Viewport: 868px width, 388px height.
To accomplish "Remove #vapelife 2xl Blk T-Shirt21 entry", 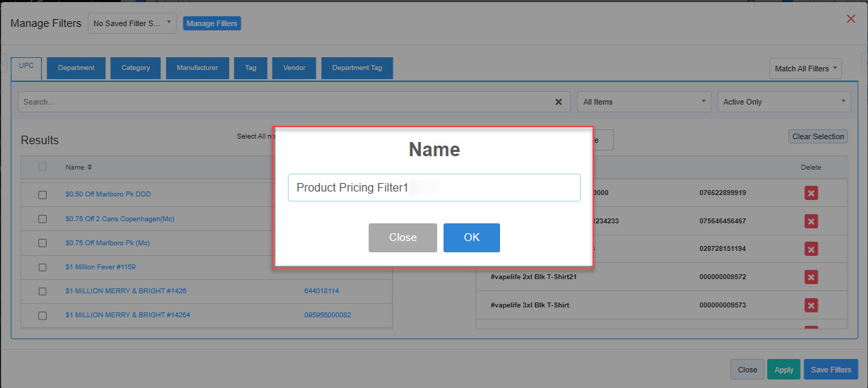I will pyautogui.click(x=811, y=277).
